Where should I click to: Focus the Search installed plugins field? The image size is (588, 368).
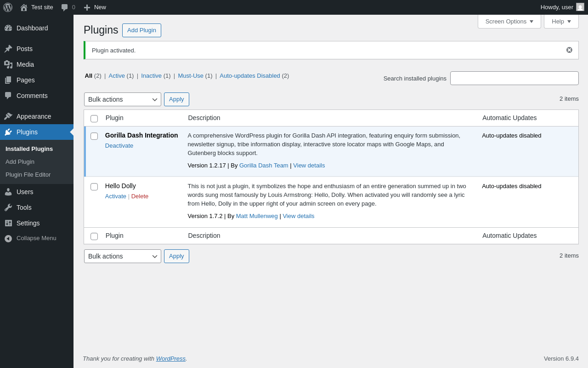[x=514, y=78]
